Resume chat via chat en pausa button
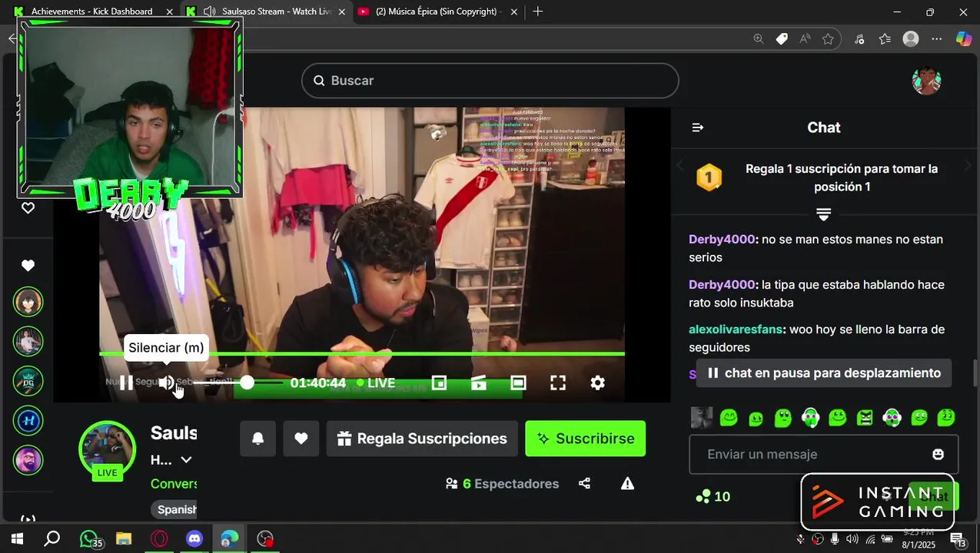Image resolution: width=980 pixels, height=553 pixels. [x=824, y=373]
